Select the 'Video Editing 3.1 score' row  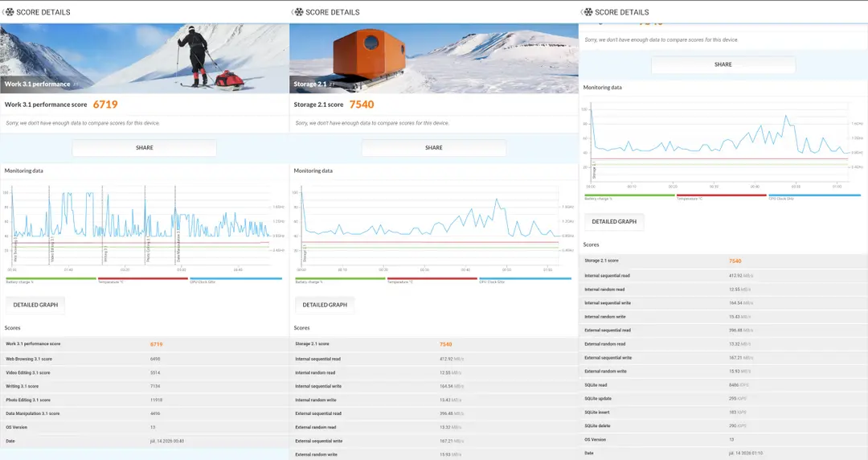tap(145, 372)
